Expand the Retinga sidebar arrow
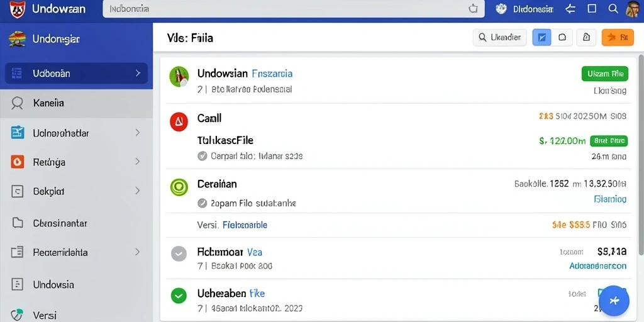The image size is (644, 322). [x=138, y=162]
